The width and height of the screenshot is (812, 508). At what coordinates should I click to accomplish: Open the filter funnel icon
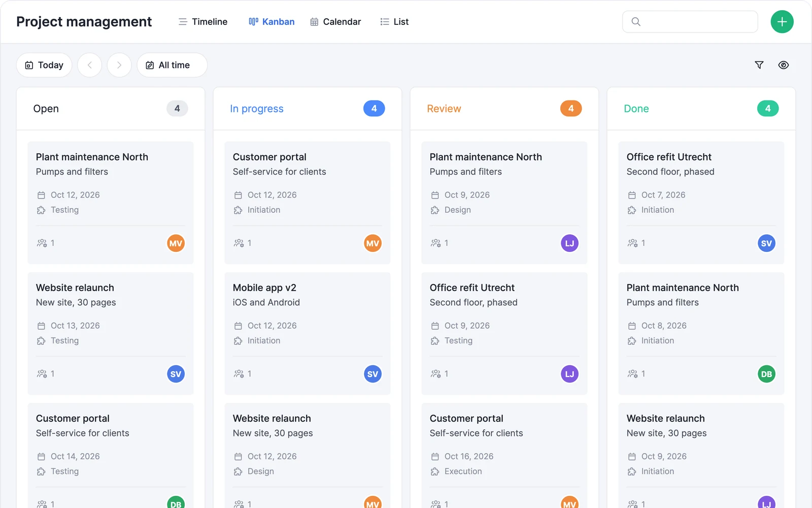tap(759, 65)
